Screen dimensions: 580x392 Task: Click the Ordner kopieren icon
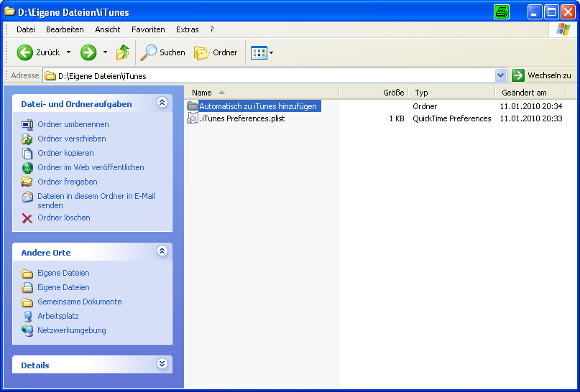[x=27, y=154]
